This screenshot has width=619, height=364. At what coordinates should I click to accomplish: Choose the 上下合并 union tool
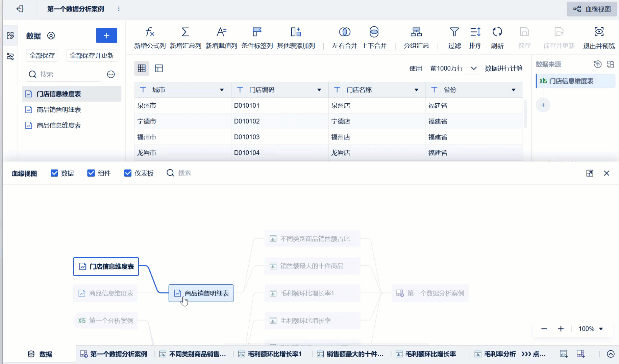click(374, 38)
